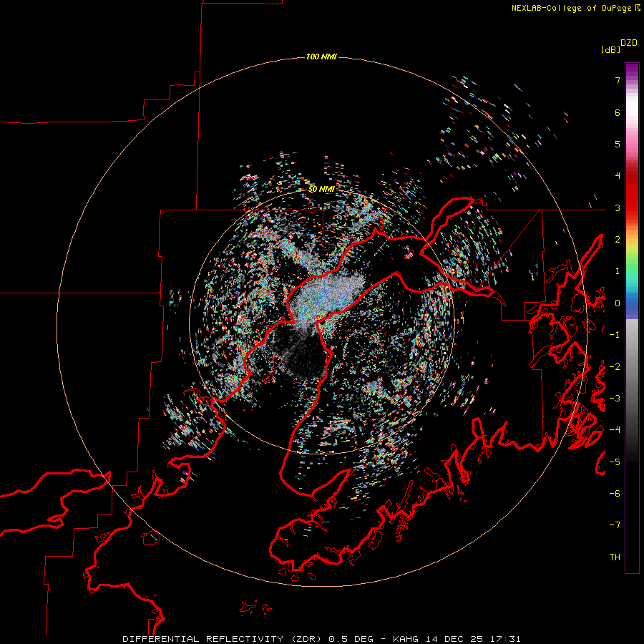Click the [dB] units label
The height and width of the screenshot is (644, 644).
click(611, 50)
